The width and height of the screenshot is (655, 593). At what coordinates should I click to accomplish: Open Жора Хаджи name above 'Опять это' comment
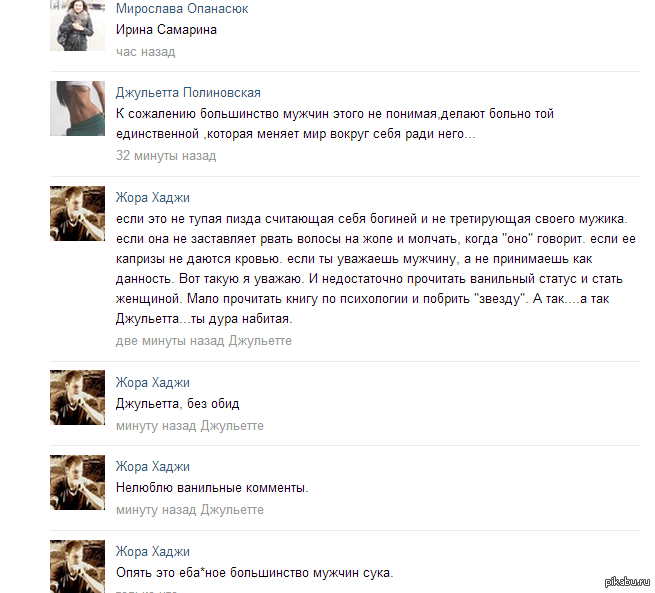pyautogui.click(x=152, y=552)
